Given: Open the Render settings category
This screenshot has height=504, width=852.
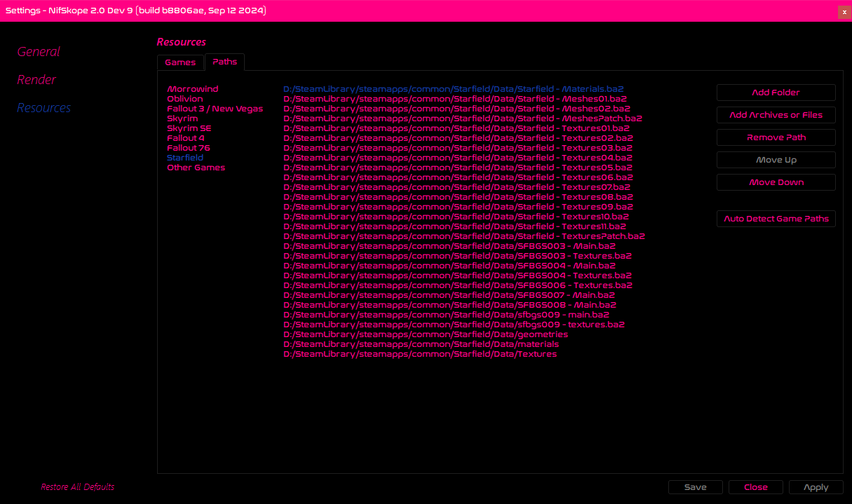Looking at the screenshot, I should click(36, 79).
